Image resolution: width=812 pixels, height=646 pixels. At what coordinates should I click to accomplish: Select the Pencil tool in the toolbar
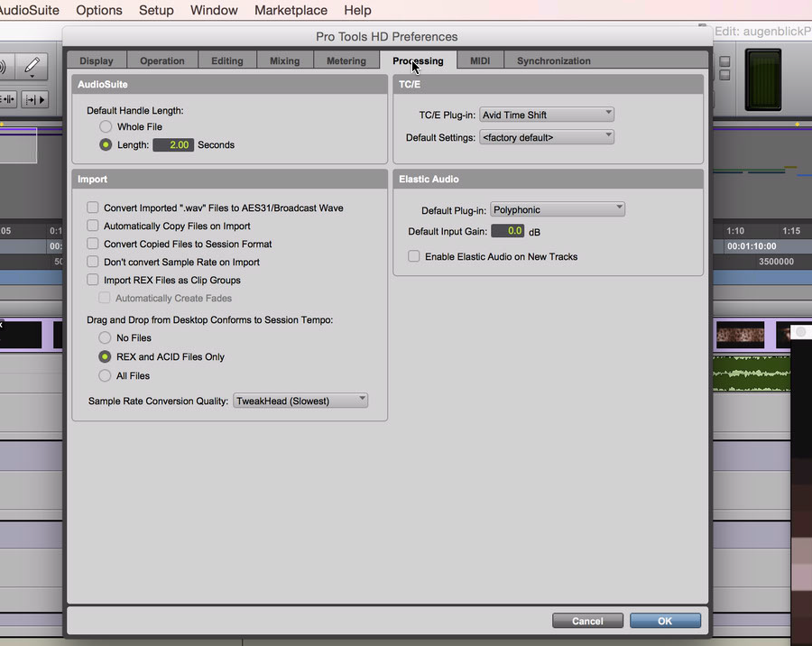point(32,67)
